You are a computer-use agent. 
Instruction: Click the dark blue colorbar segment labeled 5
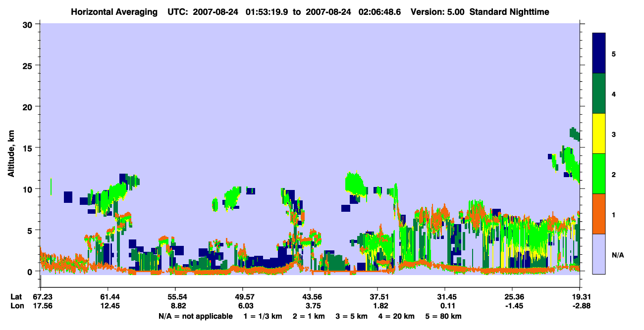tap(599, 53)
